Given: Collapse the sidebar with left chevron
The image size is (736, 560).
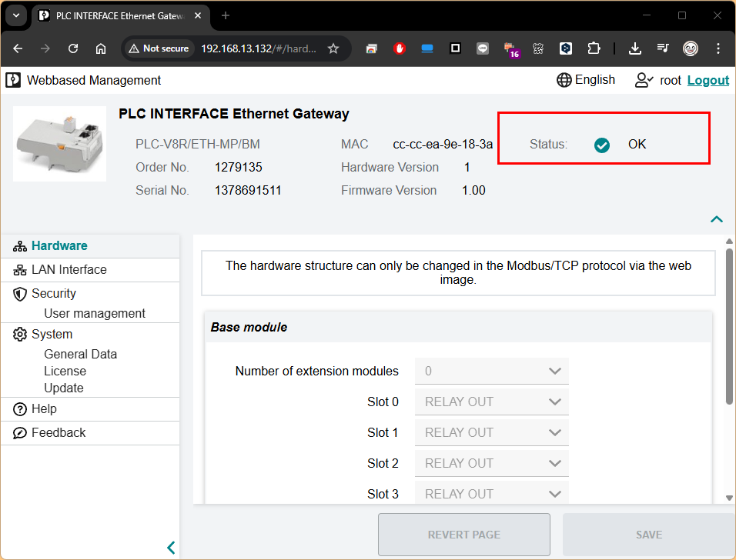Looking at the screenshot, I should (x=171, y=548).
